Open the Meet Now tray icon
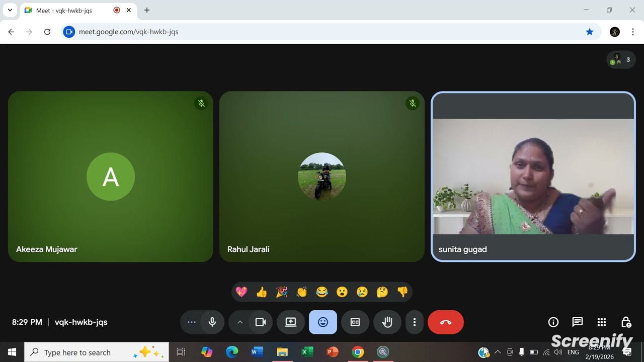Image resolution: width=644 pixels, height=362 pixels. coord(510,352)
